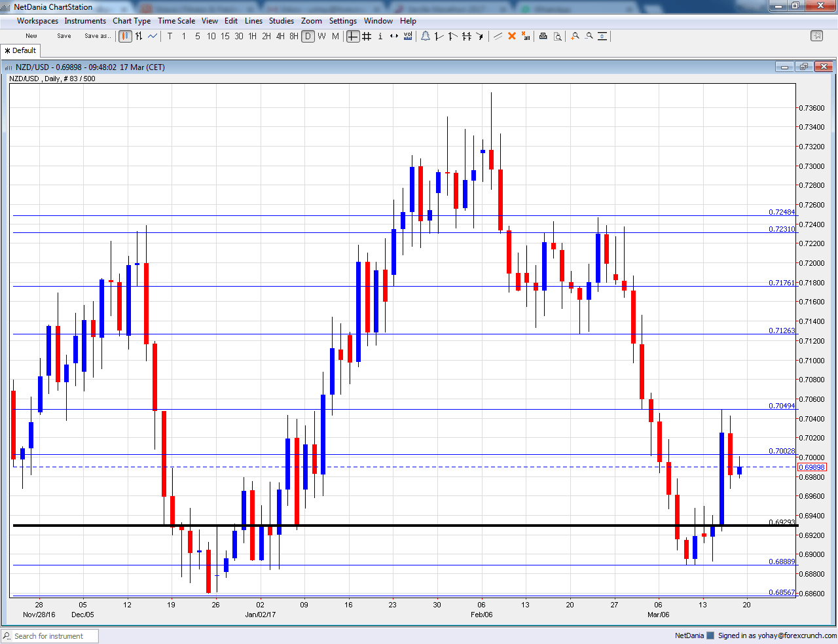Viewport: 838px width, 644px height.
Task: Click the New workspace button
Action: 31,36
